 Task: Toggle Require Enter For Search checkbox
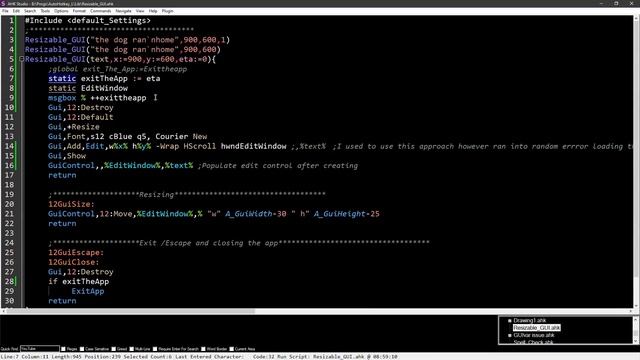coord(155,349)
